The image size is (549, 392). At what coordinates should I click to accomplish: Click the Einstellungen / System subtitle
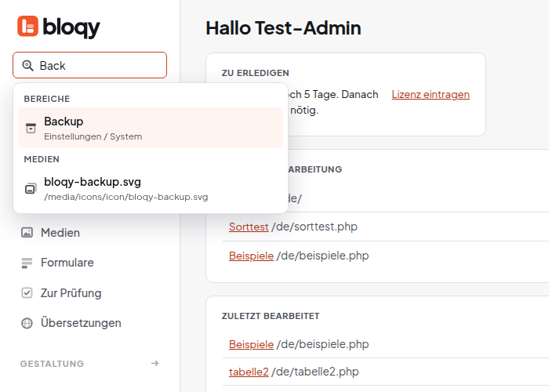93,136
